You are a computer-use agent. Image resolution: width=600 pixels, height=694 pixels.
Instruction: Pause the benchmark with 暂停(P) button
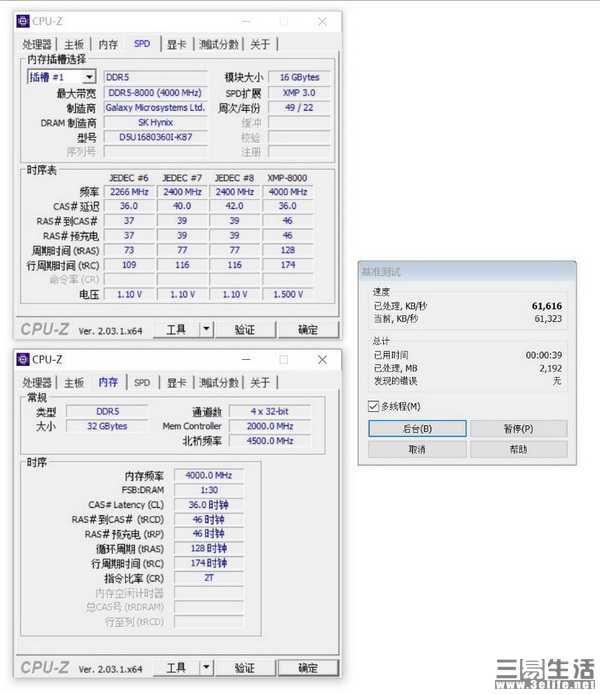(519, 428)
